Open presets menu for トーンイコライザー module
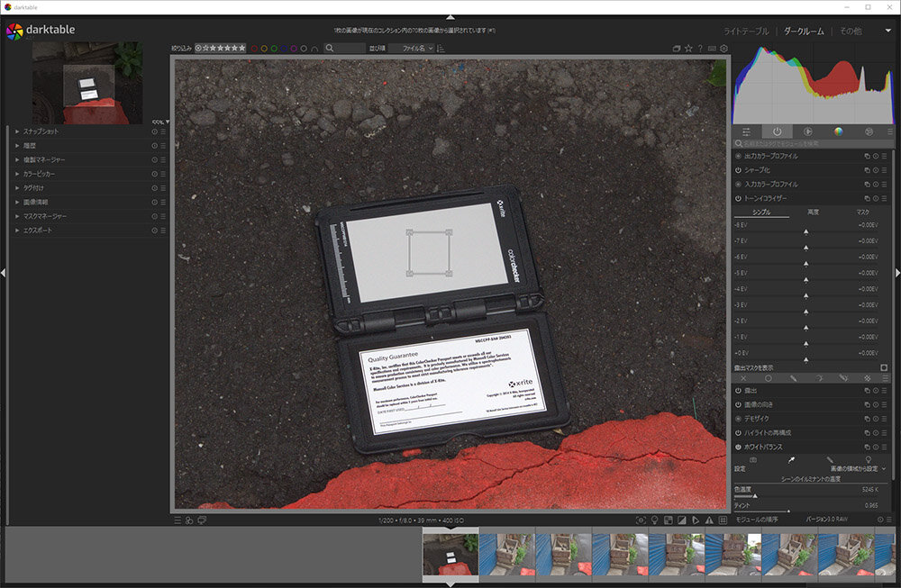Image resolution: width=901 pixels, height=588 pixels. (885, 198)
